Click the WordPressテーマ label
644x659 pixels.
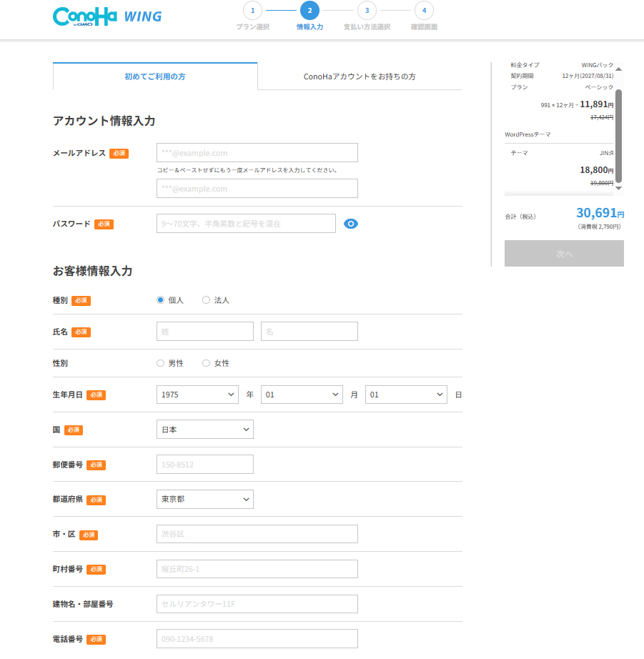point(527,134)
